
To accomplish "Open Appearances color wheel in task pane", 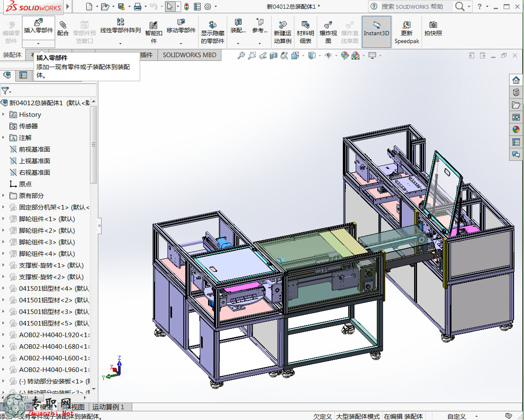I will click(516, 130).
